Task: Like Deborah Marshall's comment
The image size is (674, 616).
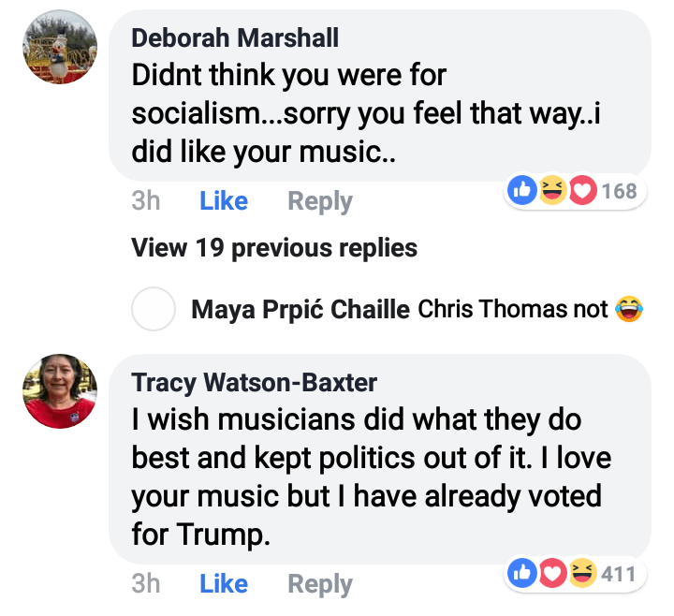Action: 224,201
